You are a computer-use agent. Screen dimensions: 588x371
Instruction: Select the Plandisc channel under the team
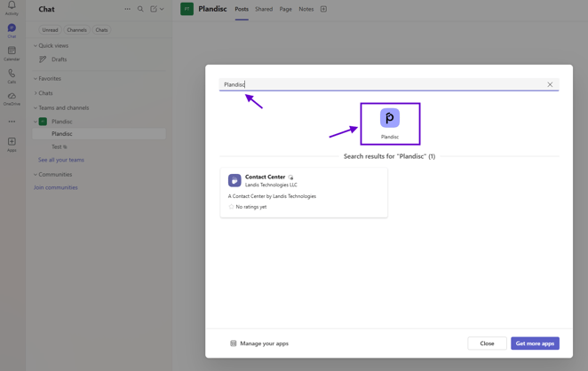99,134
